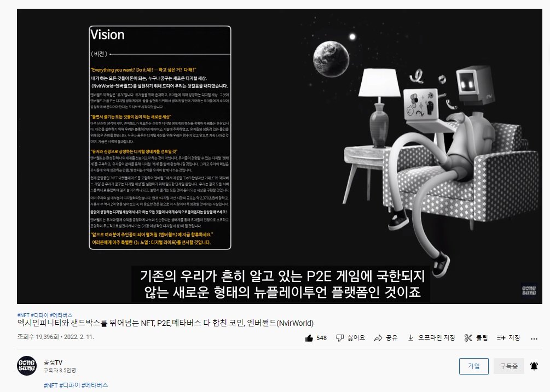This screenshot has width=550, height=392.
Task: Click the share arrow icon
Action: click(378, 338)
